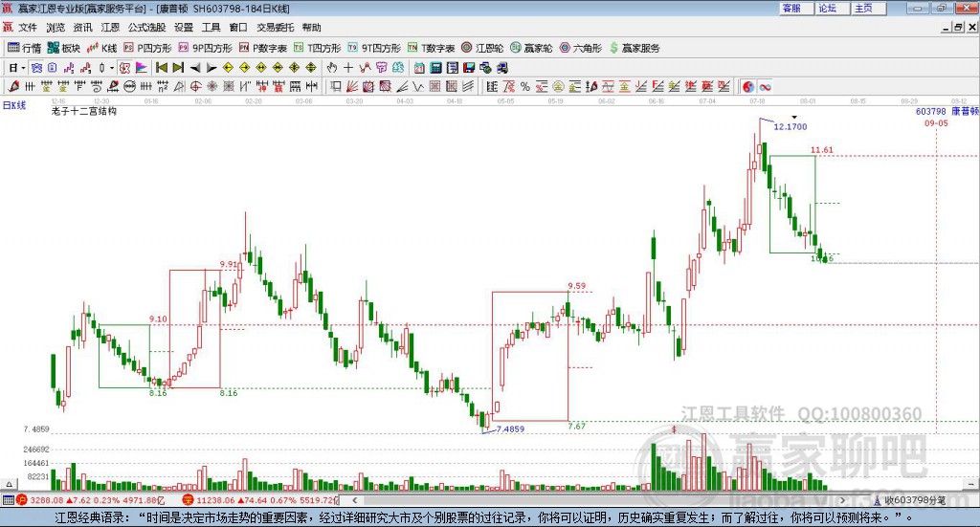Click the yin-yang circle icon
The width and height of the screenshot is (980, 527).
[x=748, y=86]
